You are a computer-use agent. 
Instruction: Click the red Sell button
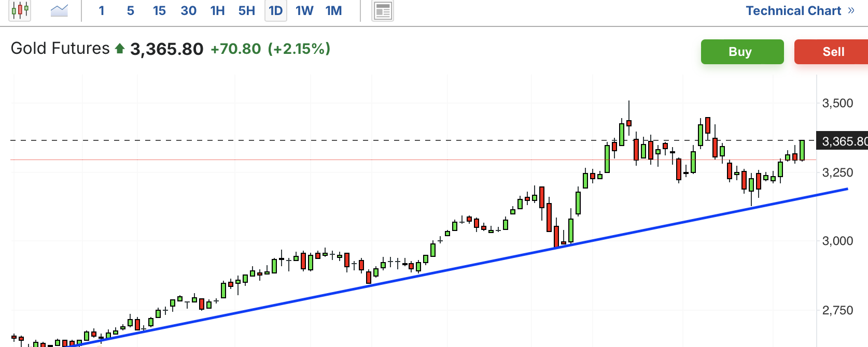click(832, 52)
